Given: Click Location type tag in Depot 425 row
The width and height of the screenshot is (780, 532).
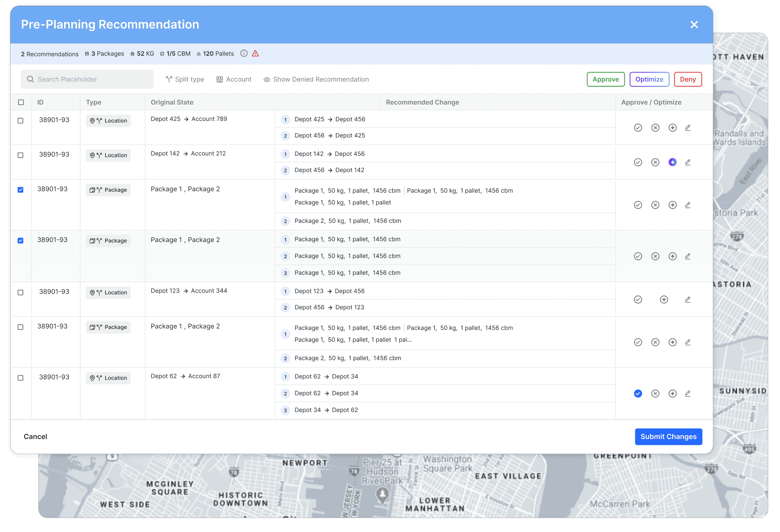Looking at the screenshot, I should [x=108, y=121].
